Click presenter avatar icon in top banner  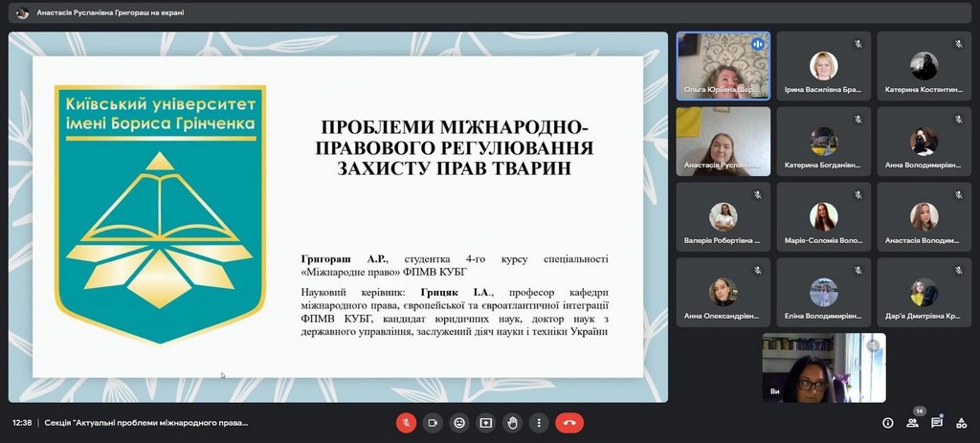pyautogui.click(x=22, y=12)
